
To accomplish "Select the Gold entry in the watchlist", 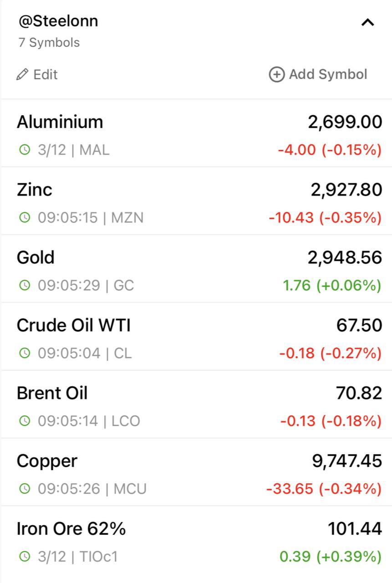I will pyautogui.click(x=196, y=269).
